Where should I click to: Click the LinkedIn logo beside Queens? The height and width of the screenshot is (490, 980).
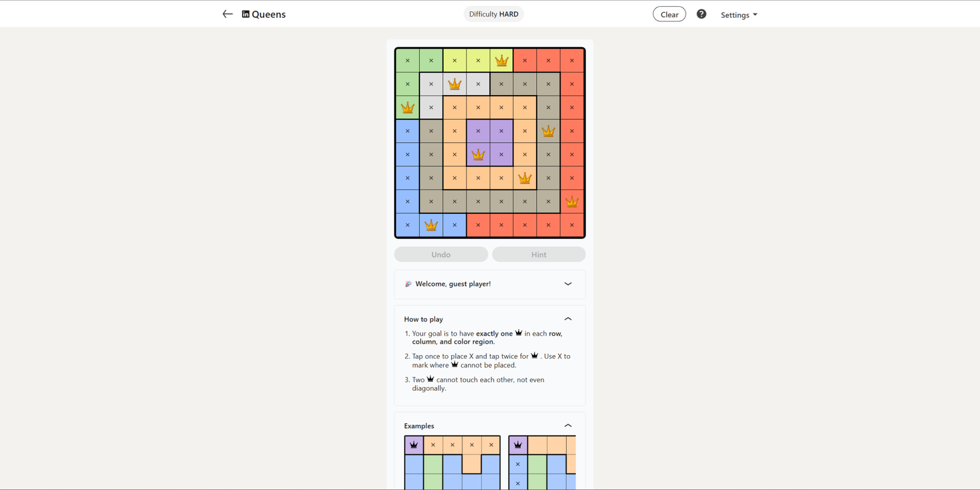pos(246,14)
